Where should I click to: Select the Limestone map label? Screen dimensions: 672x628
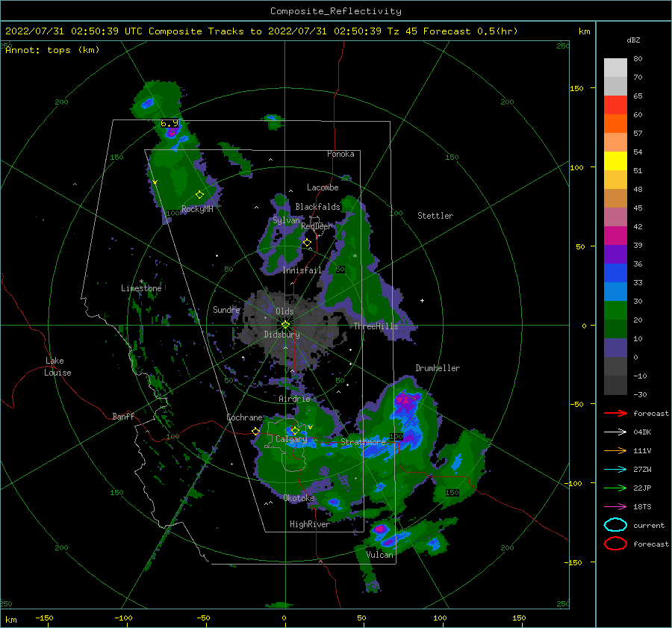[x=141, y=288]
